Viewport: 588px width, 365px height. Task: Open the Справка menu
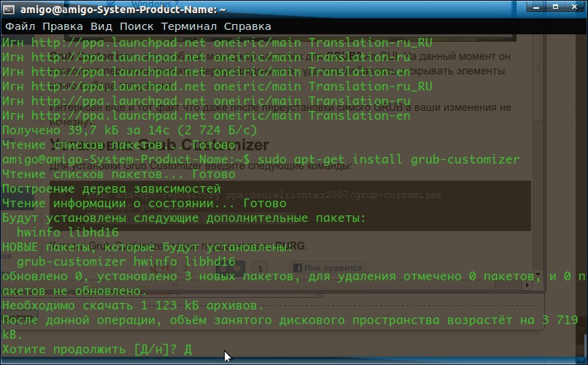pyautogui.click(x=247, y=26)
